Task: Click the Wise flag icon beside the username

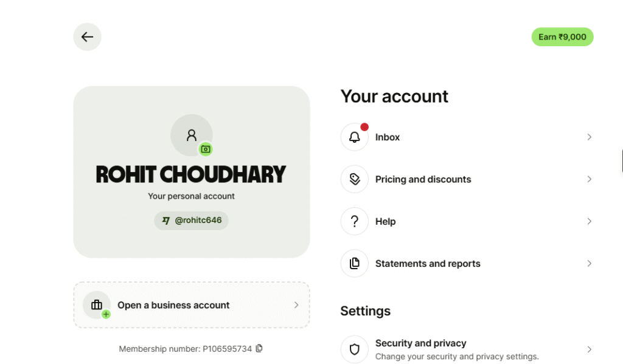Action: [165, 220]
